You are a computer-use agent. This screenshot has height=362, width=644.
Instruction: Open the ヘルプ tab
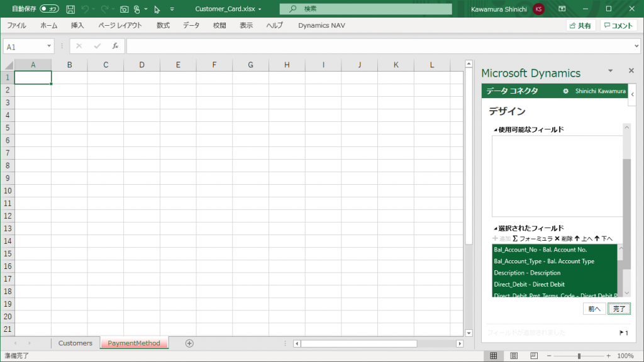point(274,25)
